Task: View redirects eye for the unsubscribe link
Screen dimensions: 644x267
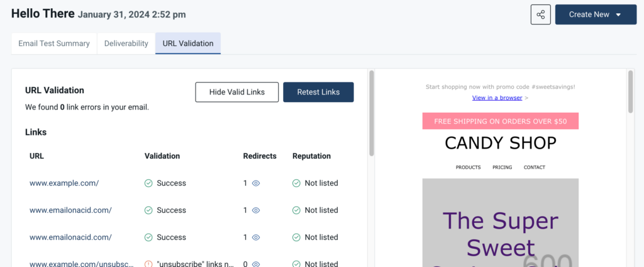Action: pyautogui.click(x=256, y=264)
